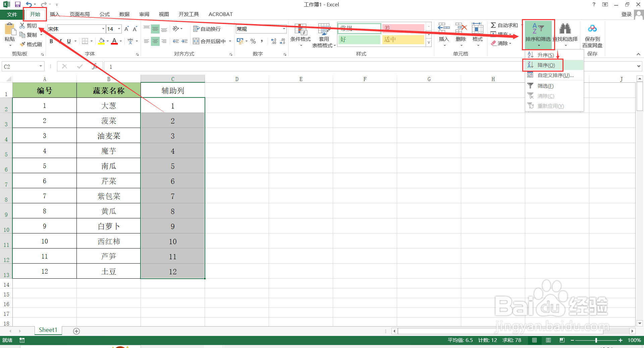This screenshot has width=644, height=348.
Task: Switch to the ACROBAT tab
Action: tap(220, 14)
